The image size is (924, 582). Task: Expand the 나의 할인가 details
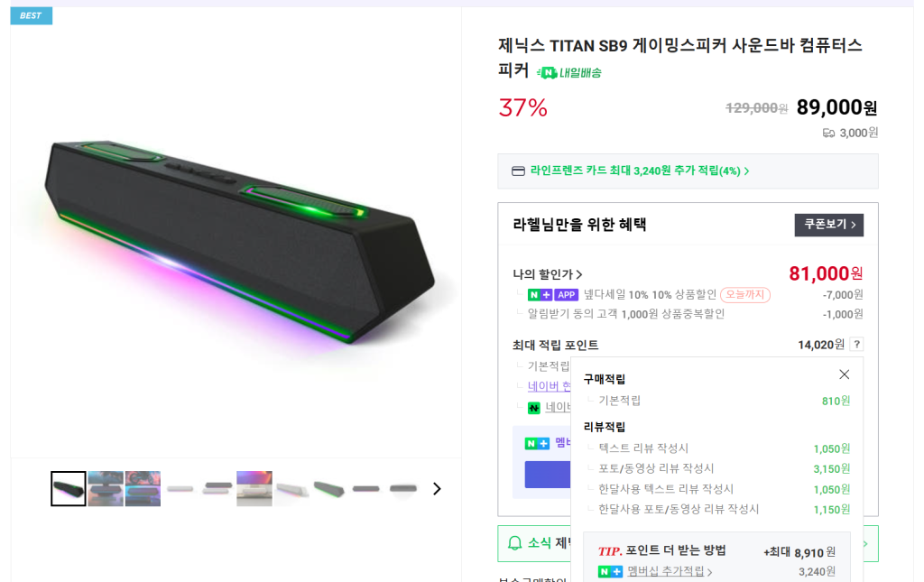pyautogui.click(x=548, y=274)
